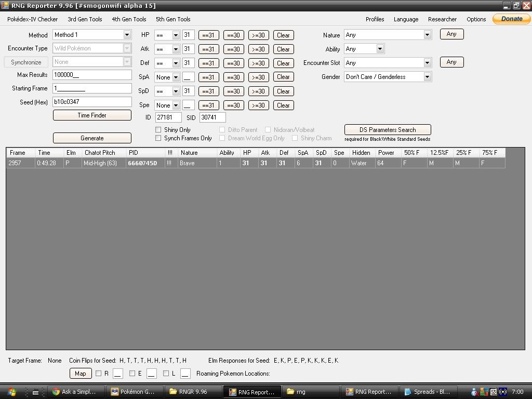
Task: Open the 4th Gen Tools menu
Action: coord(129,19)
